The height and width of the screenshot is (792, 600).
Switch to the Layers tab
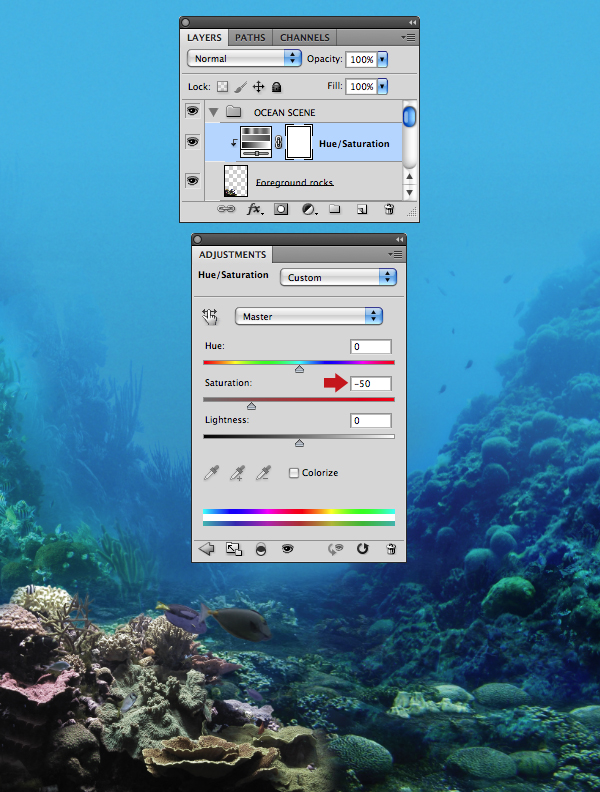tap(204, 37)
